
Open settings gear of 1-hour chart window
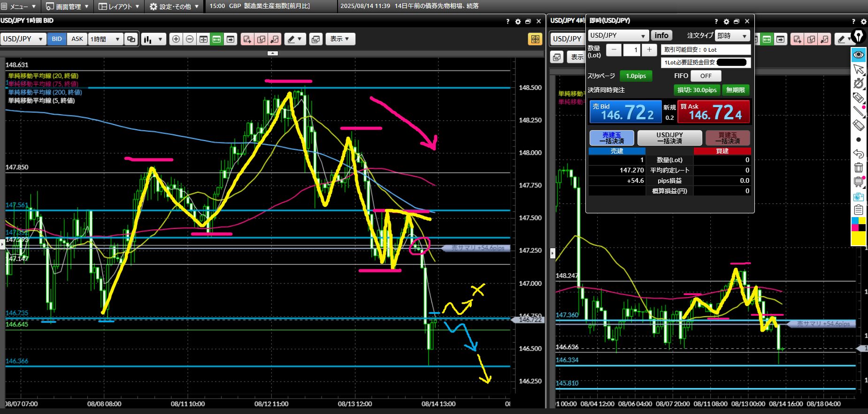(x=518, y=21)
